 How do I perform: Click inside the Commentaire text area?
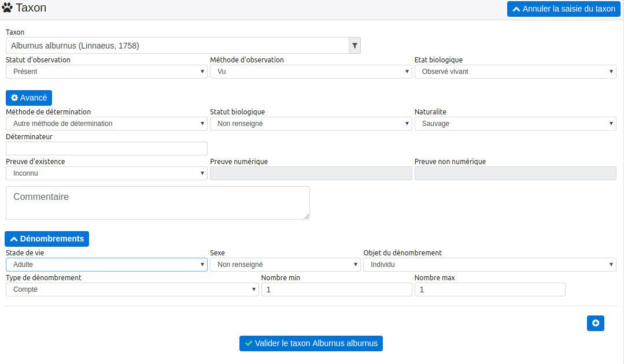158,203
